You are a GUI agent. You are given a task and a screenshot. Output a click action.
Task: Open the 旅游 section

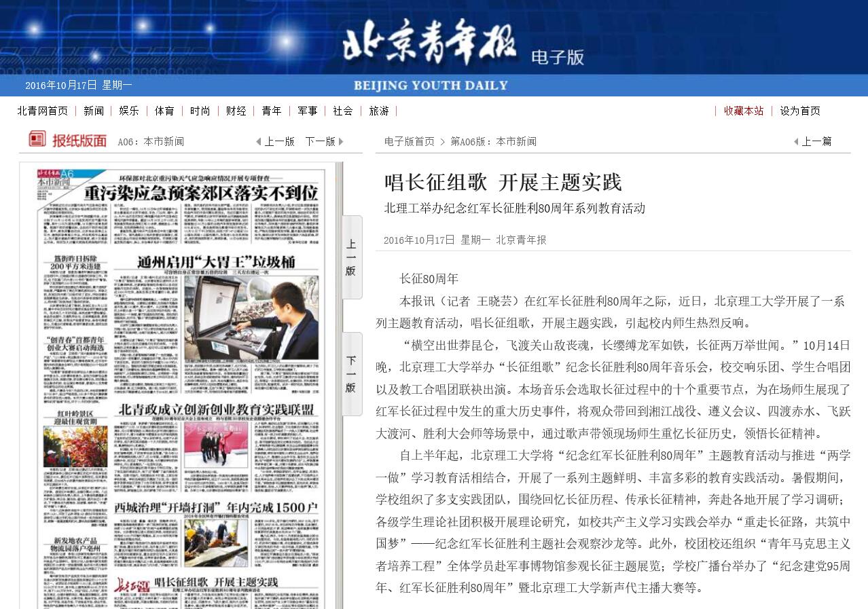[x=378, y=111]
